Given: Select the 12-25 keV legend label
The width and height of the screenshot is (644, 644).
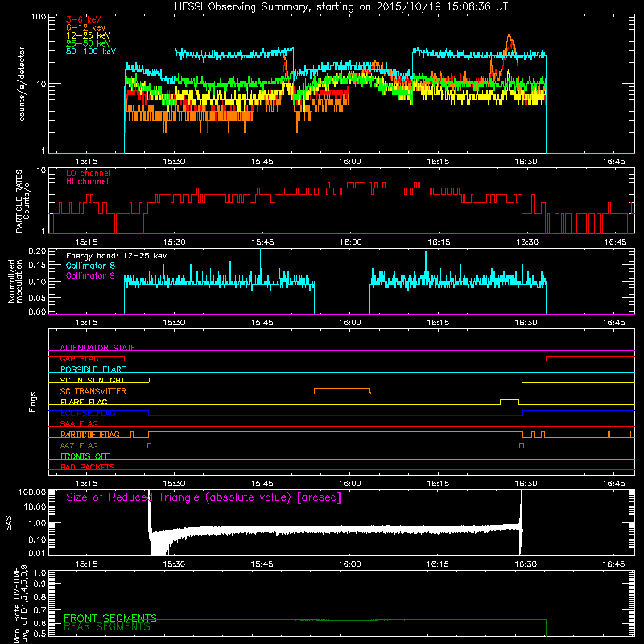Looking at the screenshot, I should click(x=89, y=35).
